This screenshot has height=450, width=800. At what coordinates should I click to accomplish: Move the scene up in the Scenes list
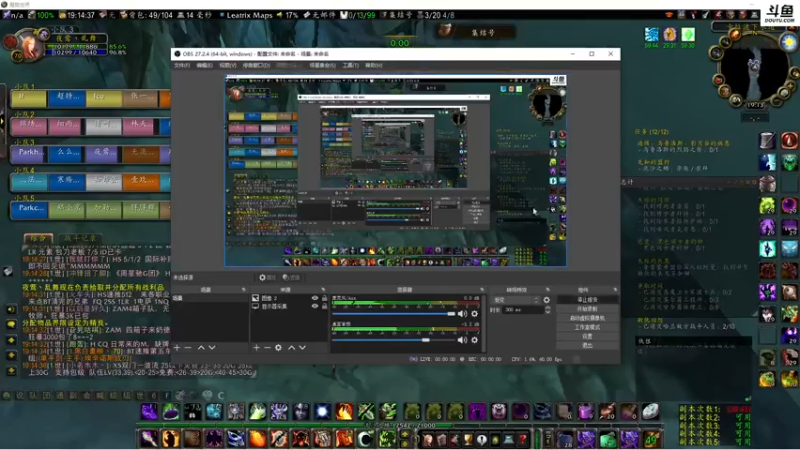pos(201,347)
